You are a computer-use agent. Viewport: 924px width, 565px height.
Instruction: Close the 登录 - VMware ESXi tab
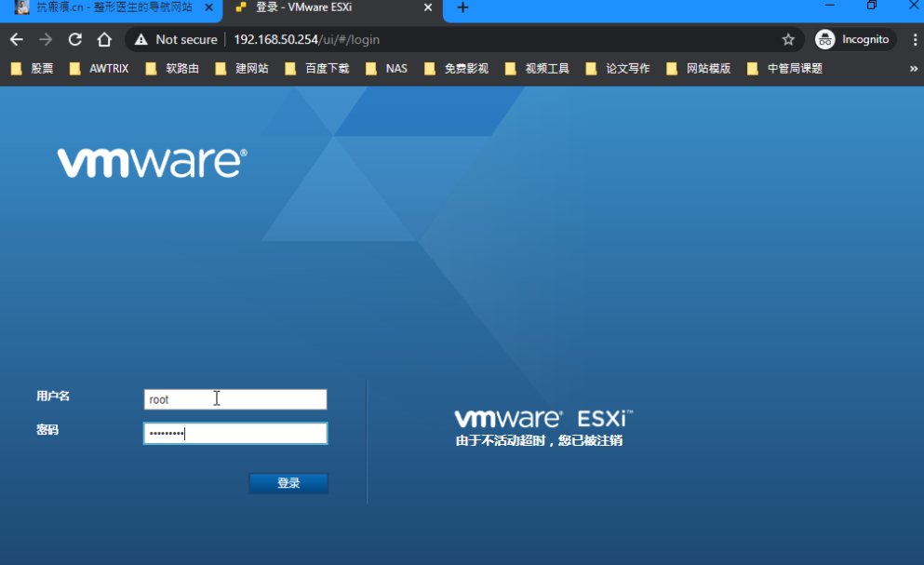tap(428, 7)
